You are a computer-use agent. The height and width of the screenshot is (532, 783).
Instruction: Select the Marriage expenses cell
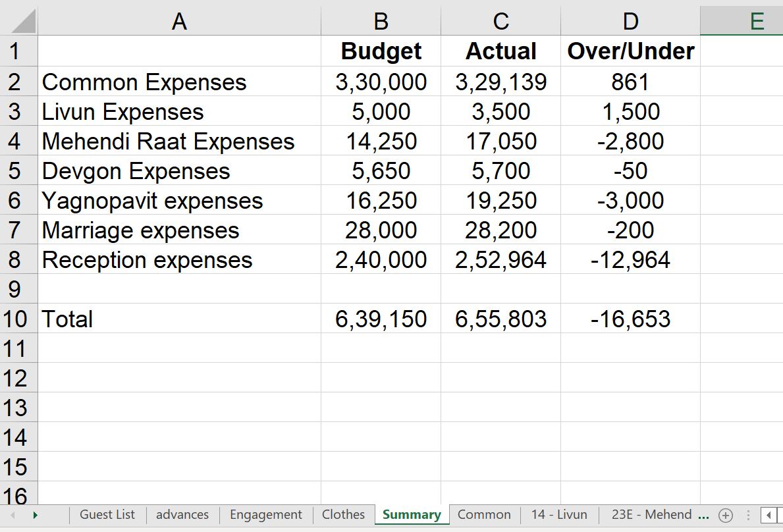(179, 230)
